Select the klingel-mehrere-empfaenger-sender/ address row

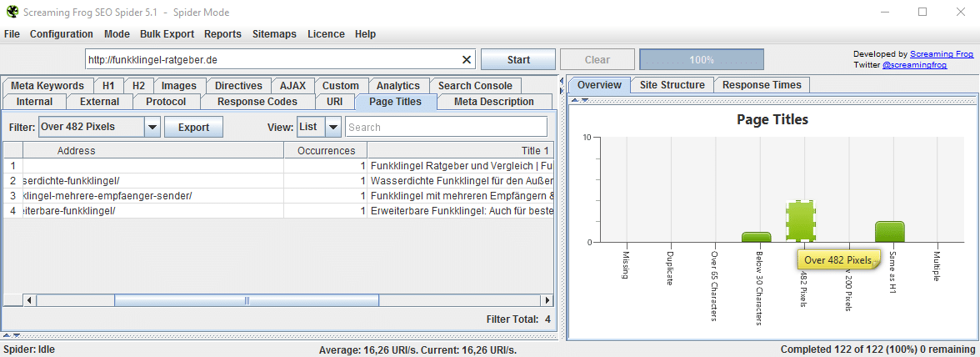pos(278,196)
